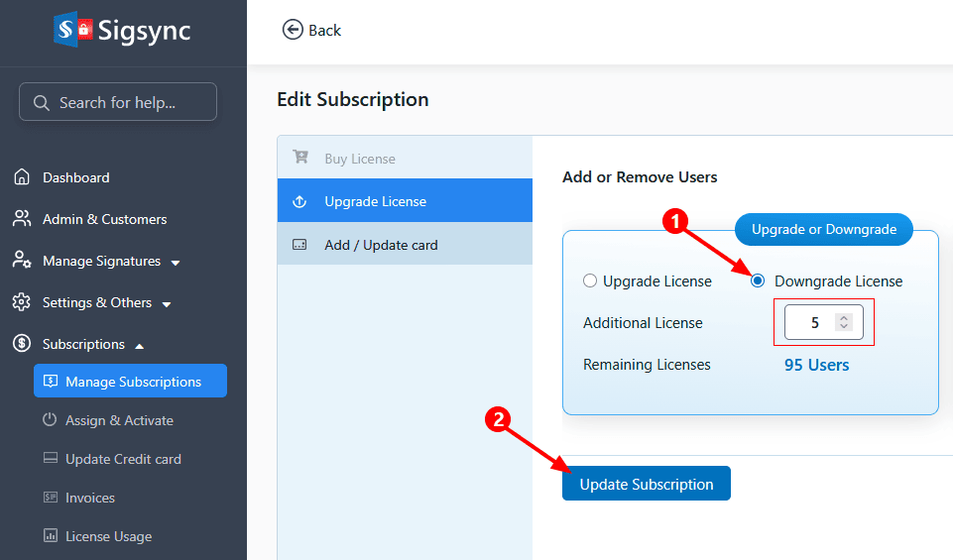The image size is (953, 560).
Task: Select the Upgrade License radio button
Action: tap(589, 280)
